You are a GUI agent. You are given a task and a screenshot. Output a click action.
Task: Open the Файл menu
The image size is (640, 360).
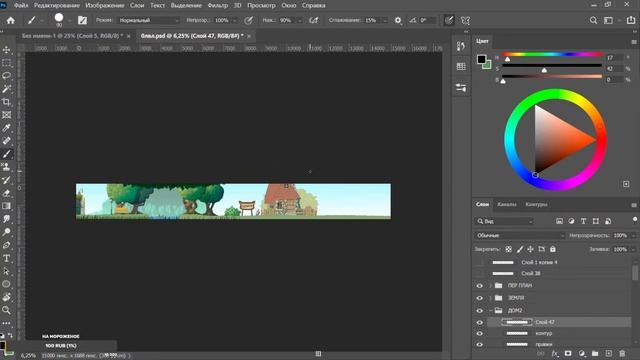tap(21, 5)
